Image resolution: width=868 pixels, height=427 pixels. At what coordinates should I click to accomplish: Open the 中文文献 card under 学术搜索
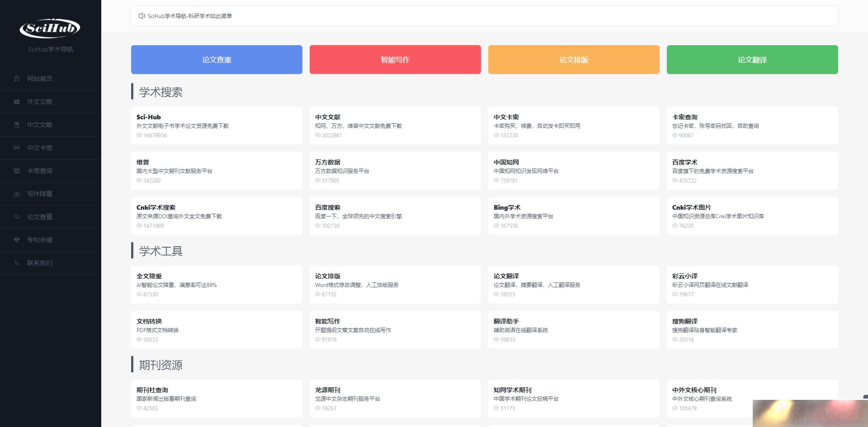(x=395, y=126)
